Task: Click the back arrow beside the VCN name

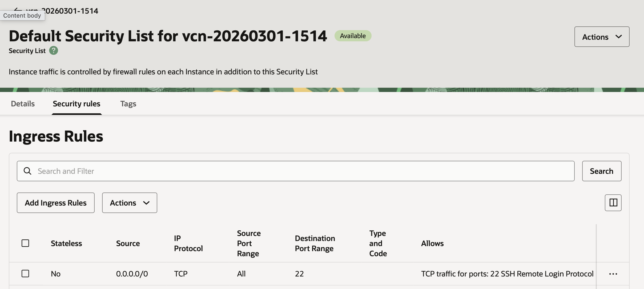Action: 18,10
